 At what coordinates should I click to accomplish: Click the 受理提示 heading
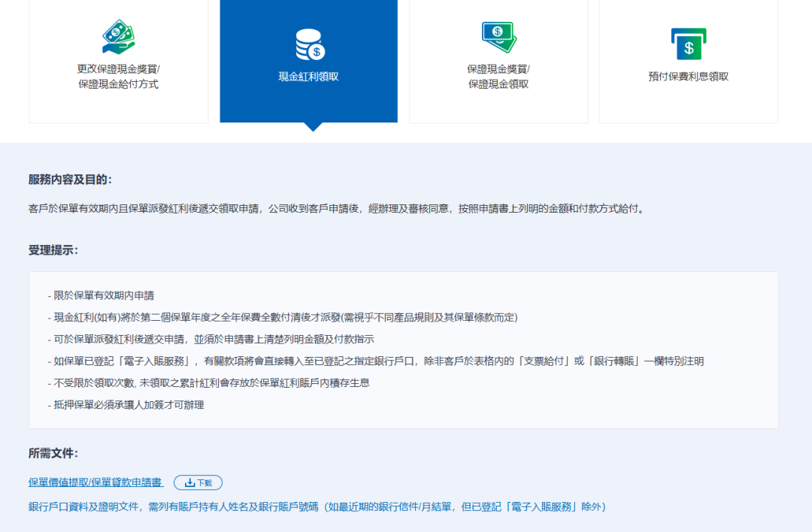53,249
